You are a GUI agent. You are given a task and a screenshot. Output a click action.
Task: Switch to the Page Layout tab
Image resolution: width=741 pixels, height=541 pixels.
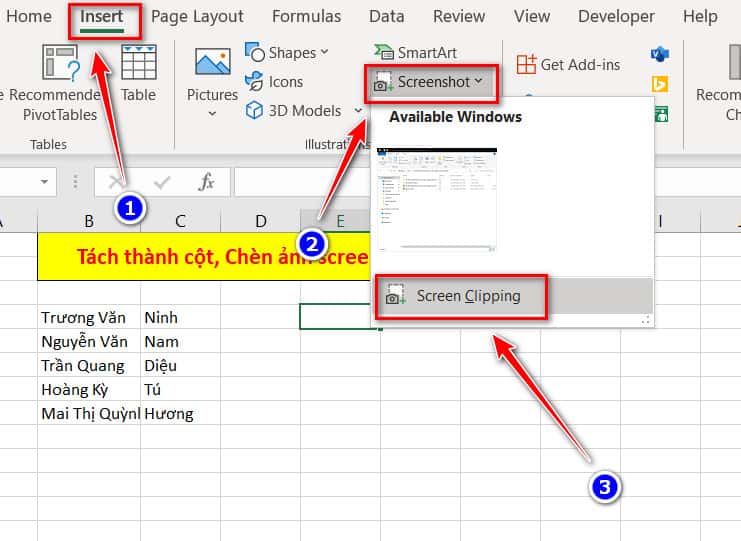coord(197,17)
